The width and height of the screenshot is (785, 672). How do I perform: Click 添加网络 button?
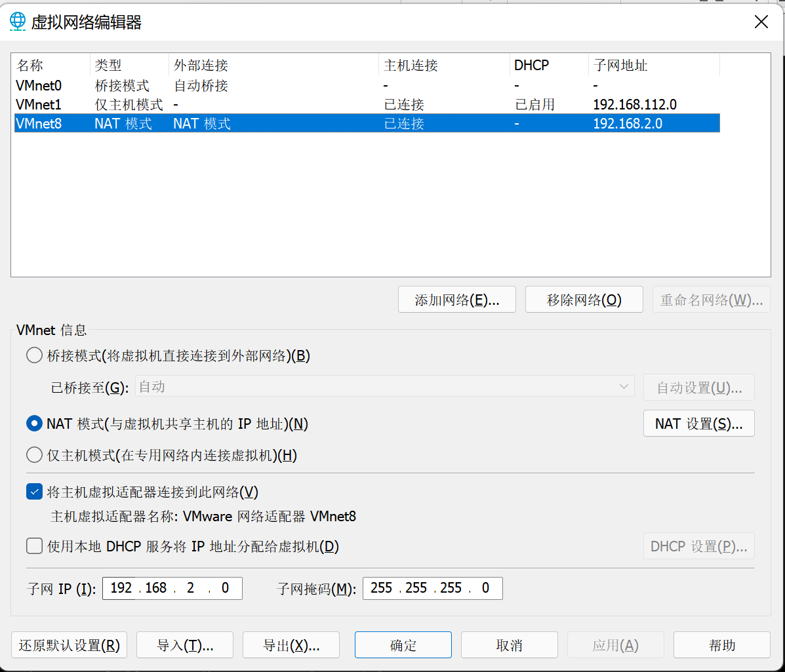click(457, 300)
